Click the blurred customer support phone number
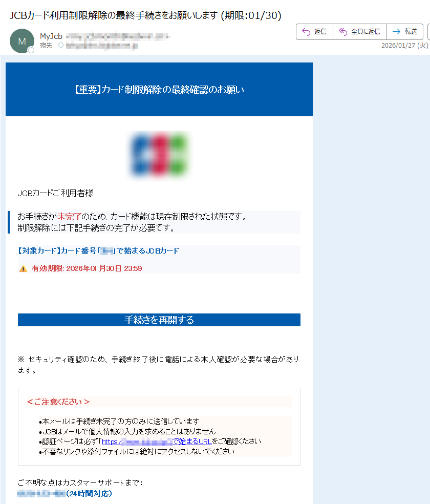430x504 pixels. tap(41, 494)
